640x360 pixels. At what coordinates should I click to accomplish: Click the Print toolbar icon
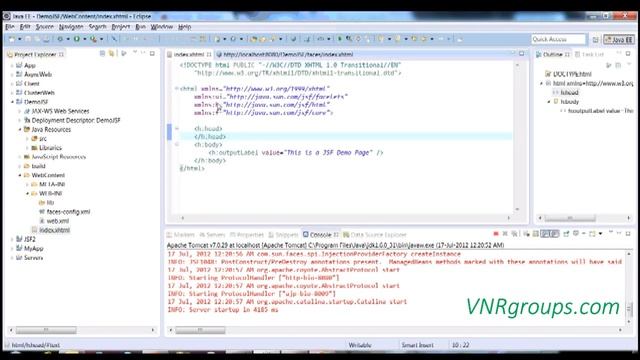click(x=46, y=39)
